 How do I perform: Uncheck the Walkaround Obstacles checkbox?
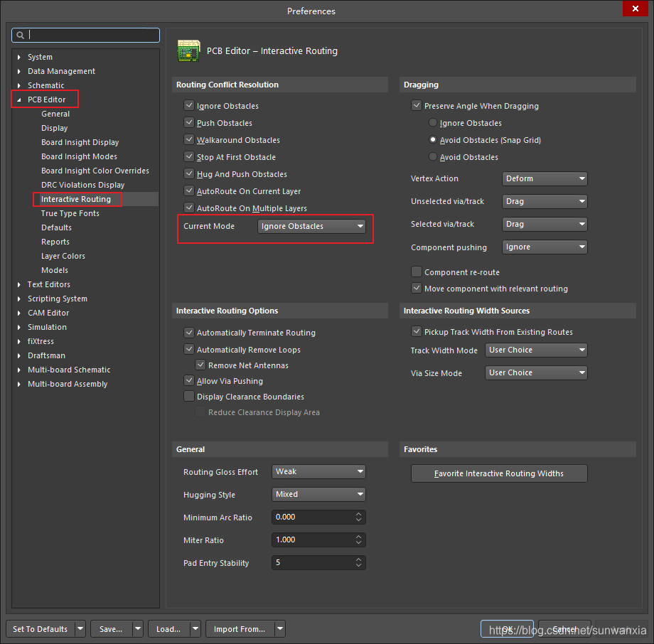[189, 139]
